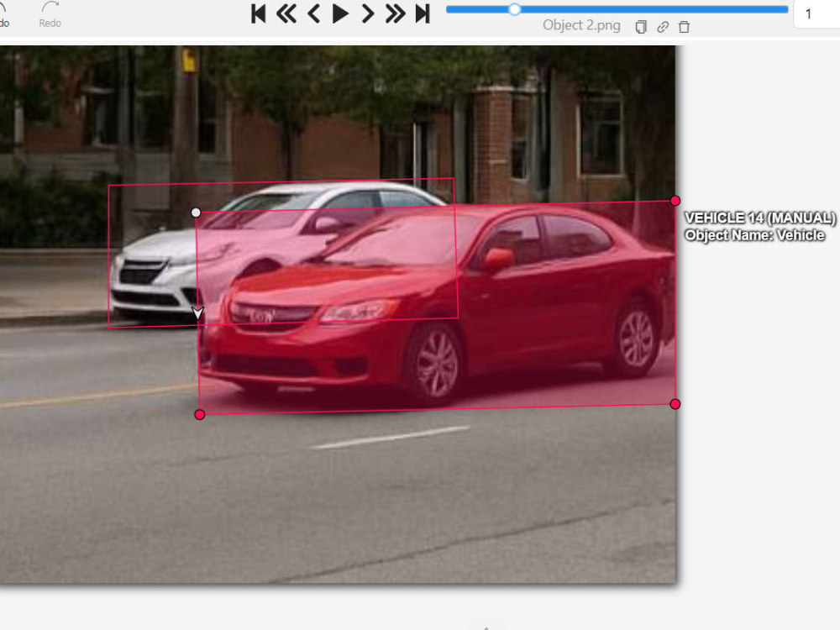Play the frame sequence

[340, 13]
